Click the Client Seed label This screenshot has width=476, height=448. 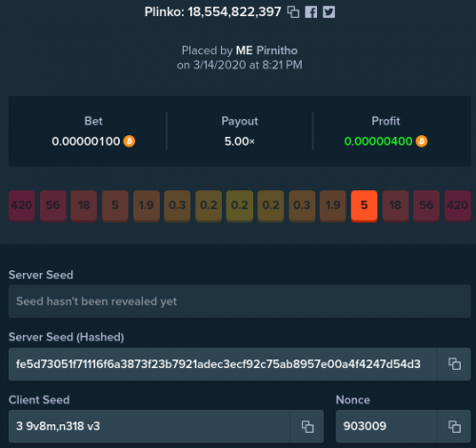click(39, 399)
